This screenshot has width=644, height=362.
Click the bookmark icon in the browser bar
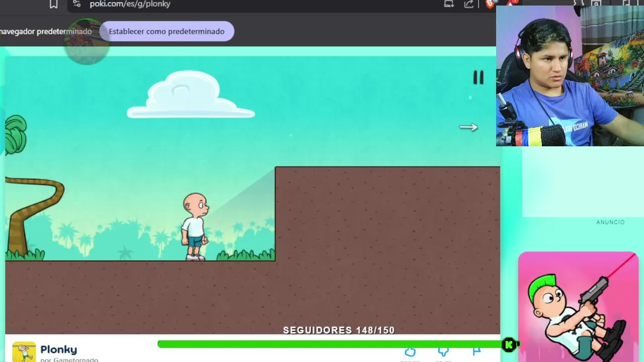(53, 4)
